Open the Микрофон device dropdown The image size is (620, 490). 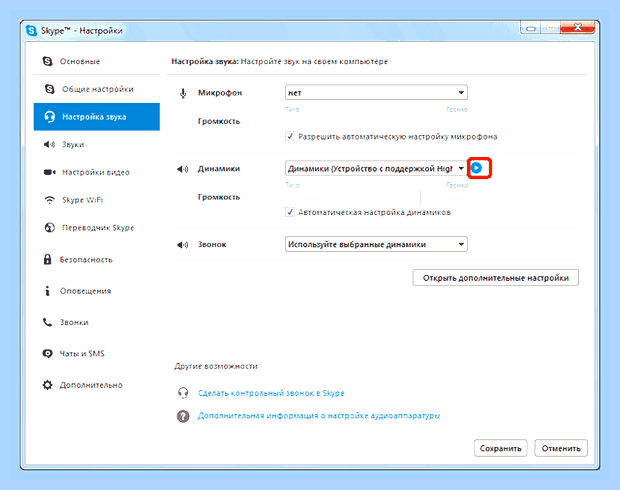(x=376, y=93)
